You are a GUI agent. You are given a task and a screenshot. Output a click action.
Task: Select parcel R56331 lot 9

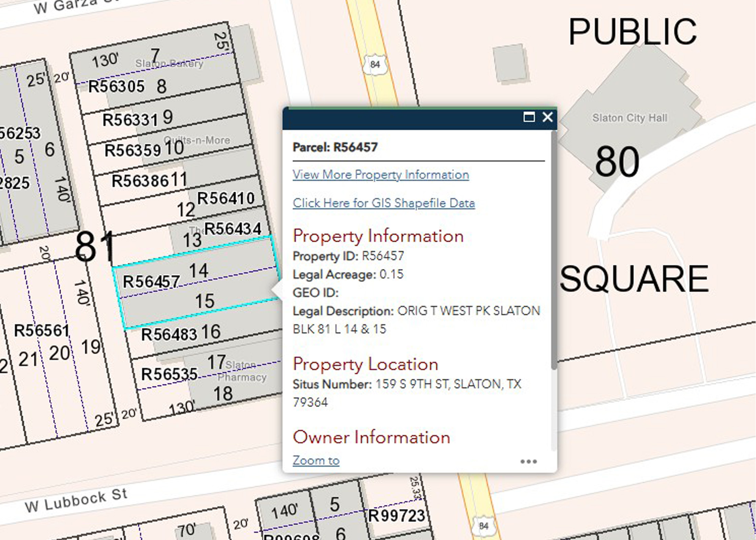(130, 120)
